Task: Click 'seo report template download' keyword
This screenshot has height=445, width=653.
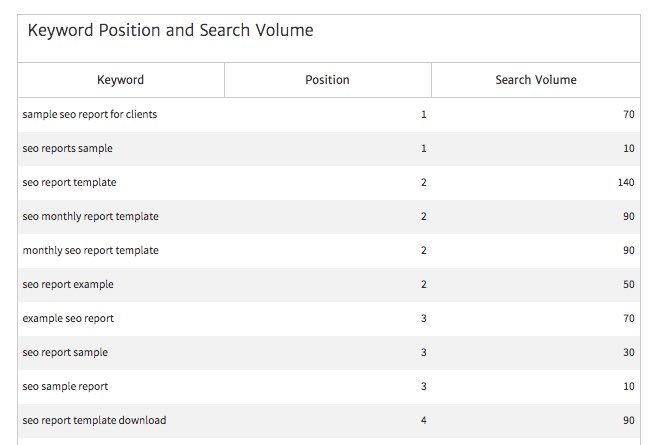Action: pyautogui.click(x=94, y=420)
